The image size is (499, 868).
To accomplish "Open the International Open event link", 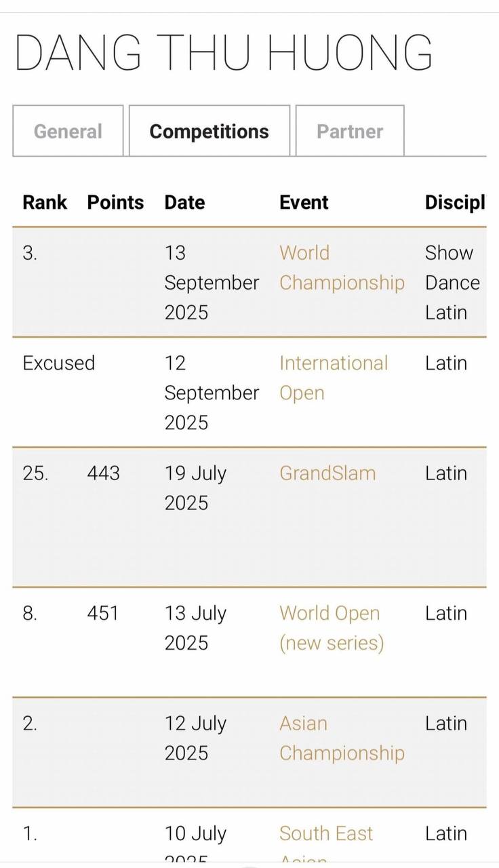I will coord(334,378).
